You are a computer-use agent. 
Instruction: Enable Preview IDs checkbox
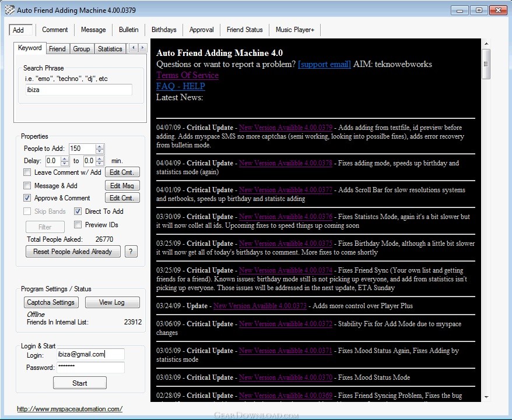pos(78,225)
